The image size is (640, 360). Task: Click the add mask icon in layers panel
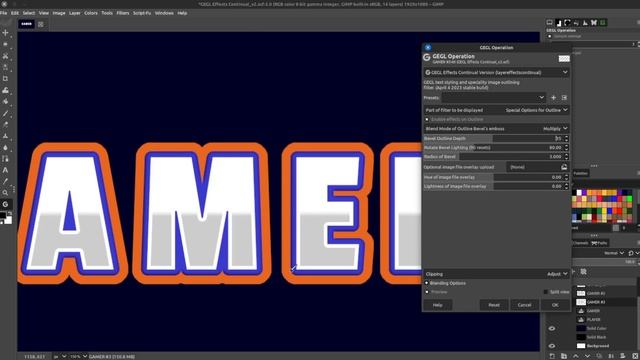coord(623,356)
